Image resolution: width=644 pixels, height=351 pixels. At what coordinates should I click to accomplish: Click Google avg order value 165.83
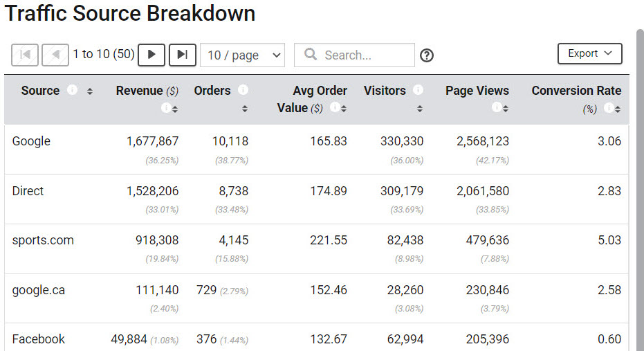(329, 141)
